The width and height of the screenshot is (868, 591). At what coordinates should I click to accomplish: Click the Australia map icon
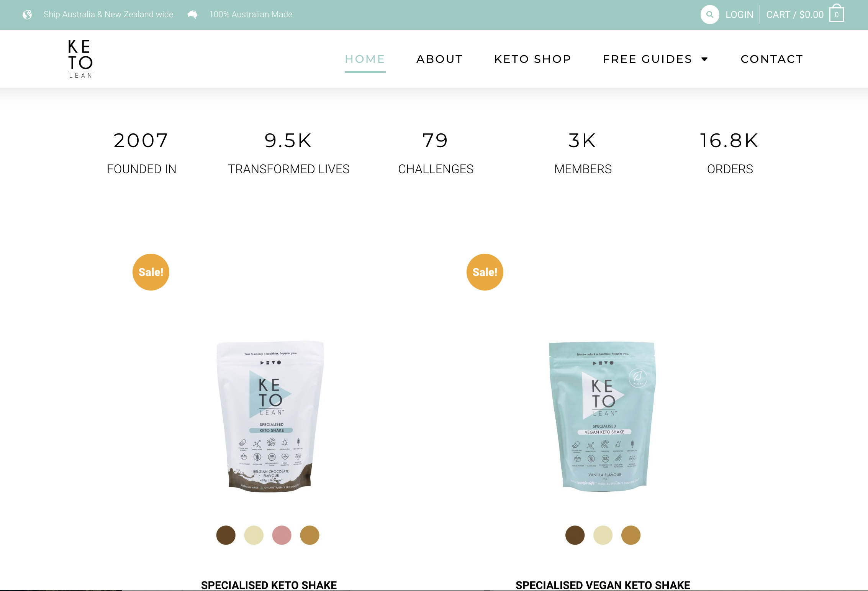(192, 15)
